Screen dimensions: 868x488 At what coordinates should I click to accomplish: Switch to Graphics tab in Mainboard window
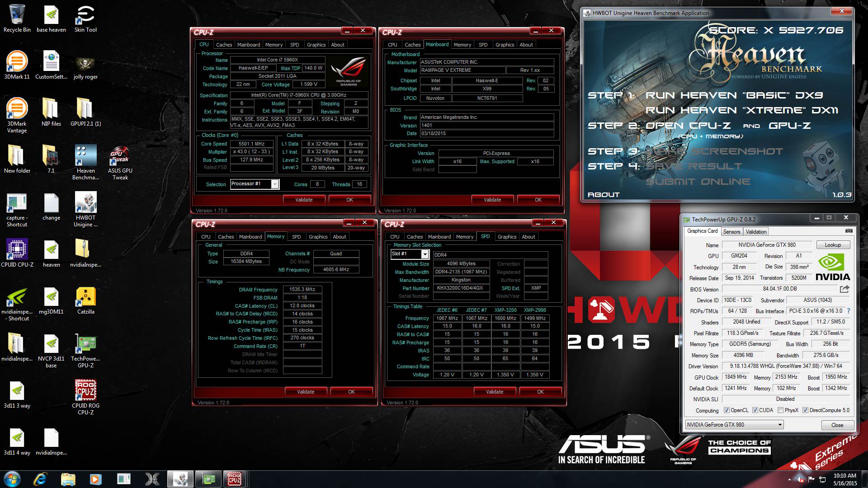[505, 45]
